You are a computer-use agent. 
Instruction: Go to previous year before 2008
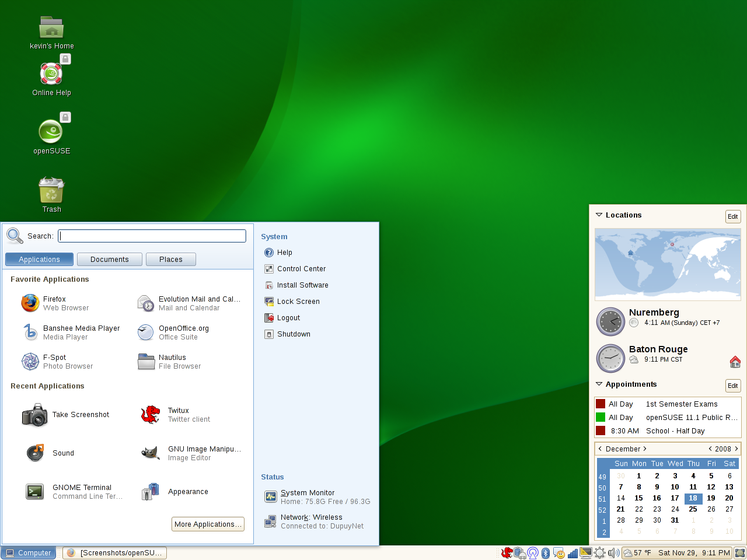710,449
